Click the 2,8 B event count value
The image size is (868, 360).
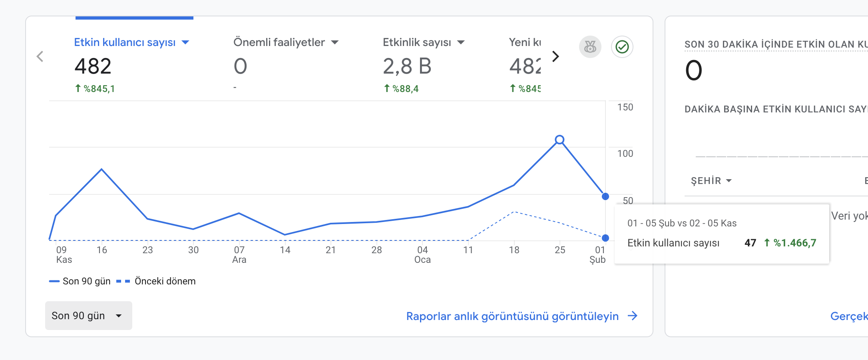[407, 66]
